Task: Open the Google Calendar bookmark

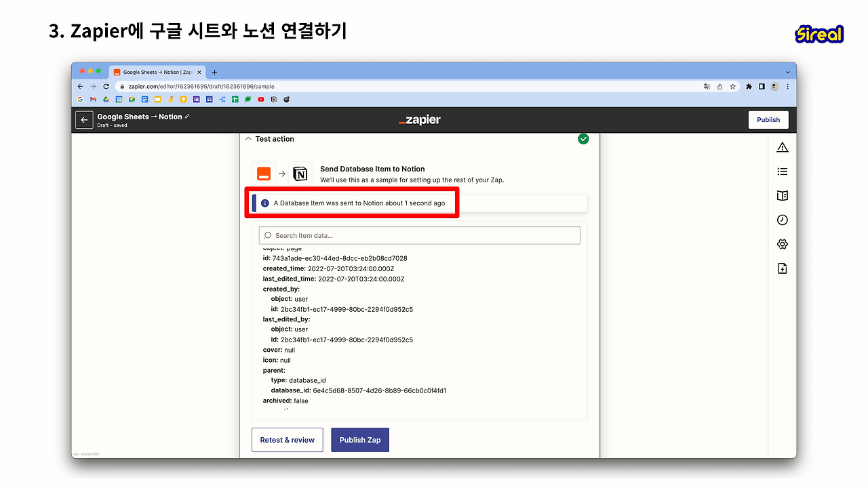Action: (119, 100)
